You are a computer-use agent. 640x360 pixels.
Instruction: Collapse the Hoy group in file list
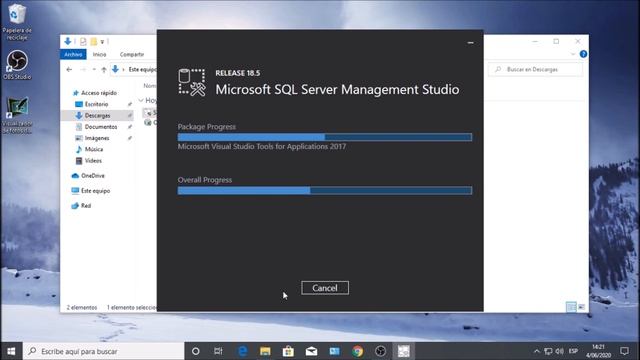tap(141, 100)
